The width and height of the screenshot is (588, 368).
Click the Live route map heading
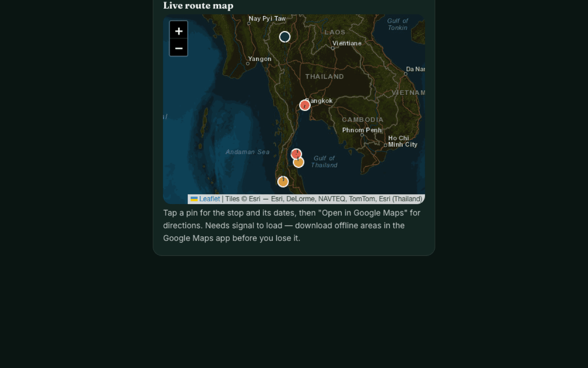tap(198, 6)
